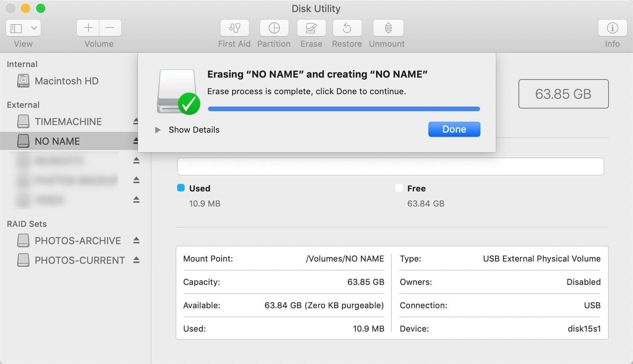Expand Show Details disclosure triangle
The width and height of the screenshot is (633, 364).
158,130
